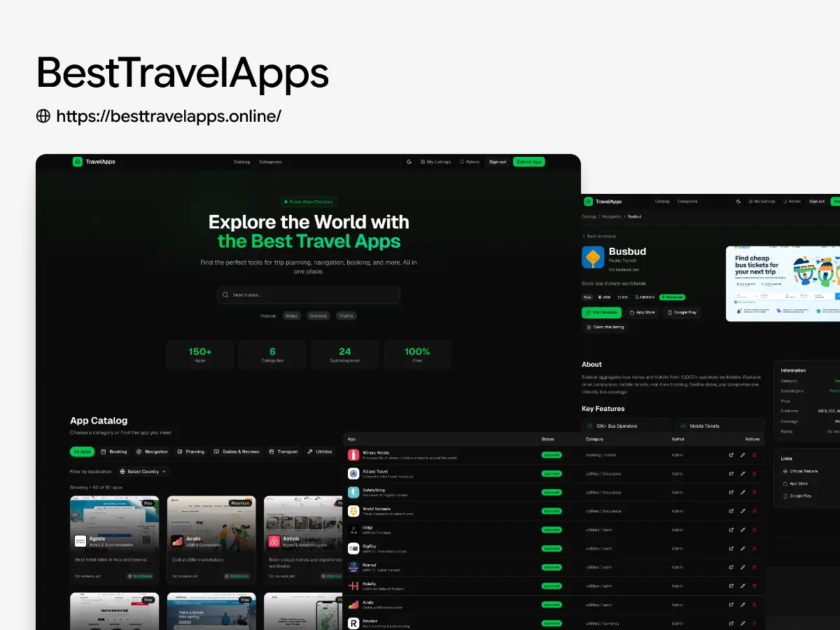840x630 pixels.
Task: Edit Allianz Travel with pencil icon
Action: coord(742,473)
